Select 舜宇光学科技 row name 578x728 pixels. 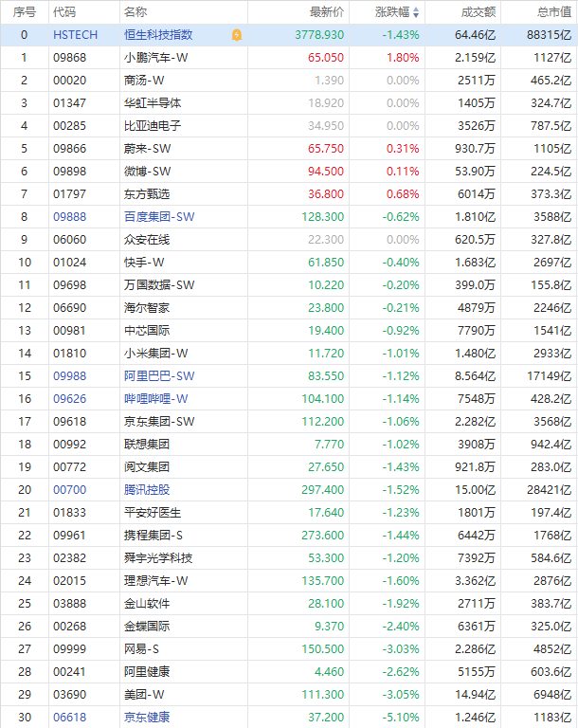click(158, 558)
